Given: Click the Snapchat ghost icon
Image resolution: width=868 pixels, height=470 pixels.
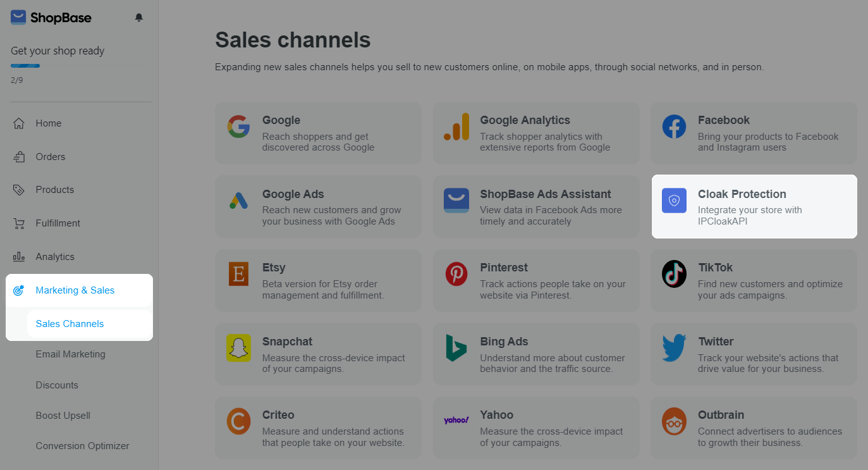Looking at the screenshot, I should click(239, 348).
